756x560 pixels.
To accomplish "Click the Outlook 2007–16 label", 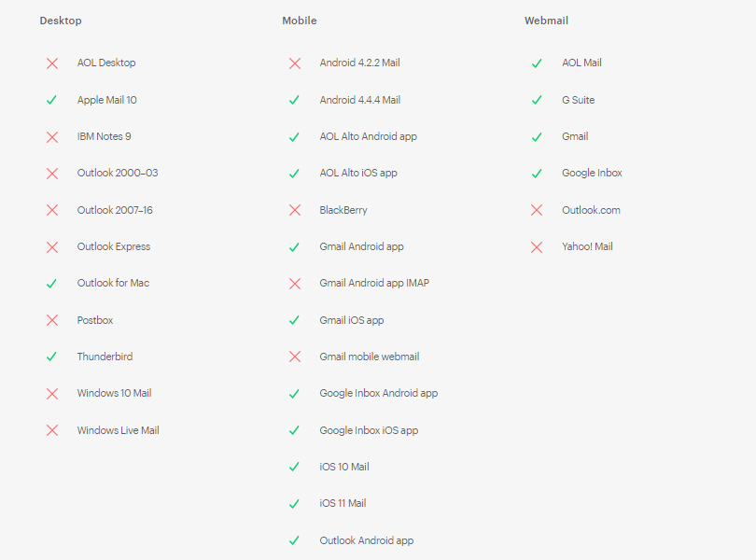I will pos(115,210).
